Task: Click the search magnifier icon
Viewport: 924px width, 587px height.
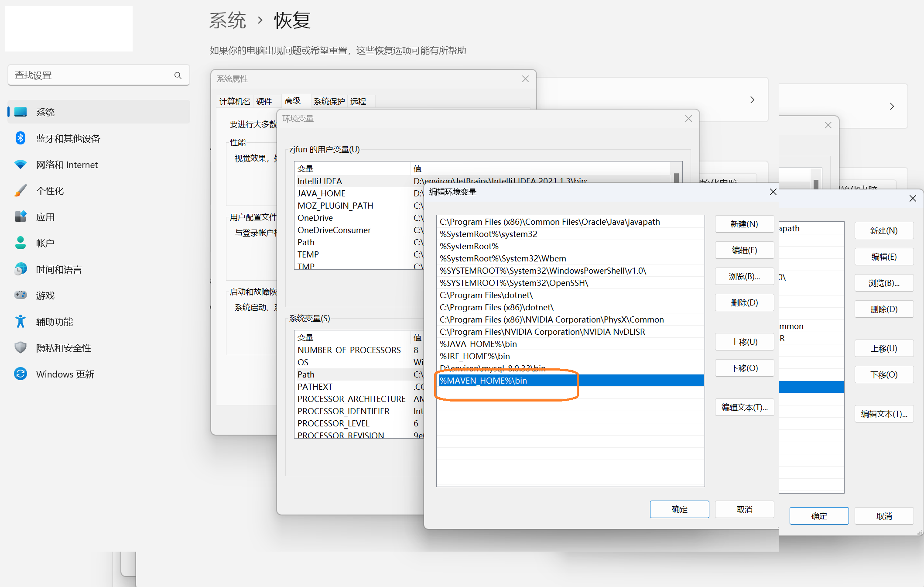Action: click(178, 75)
